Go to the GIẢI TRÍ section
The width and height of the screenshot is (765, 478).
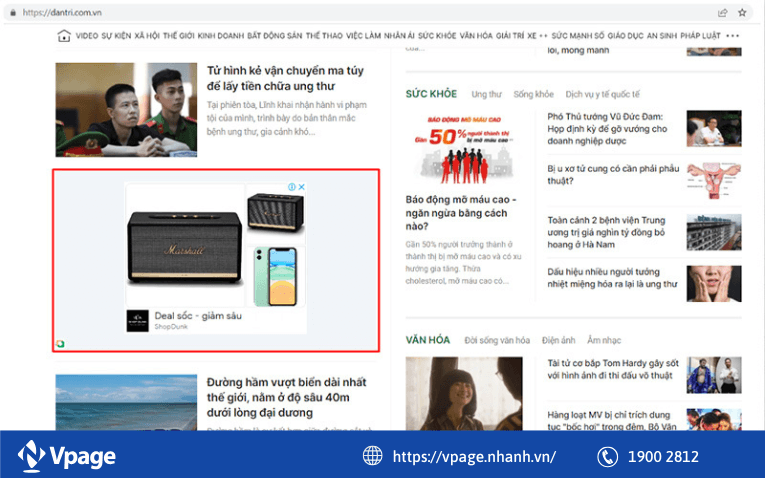click(510, 36)
